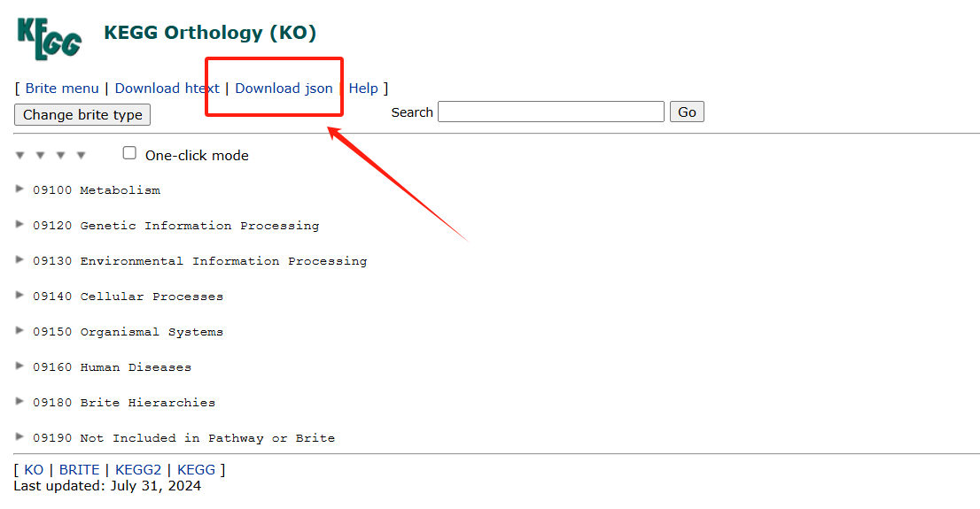Select 09190 Not Included in Pathway text
This screenshot has width=980, height=509.
point(184,438)
